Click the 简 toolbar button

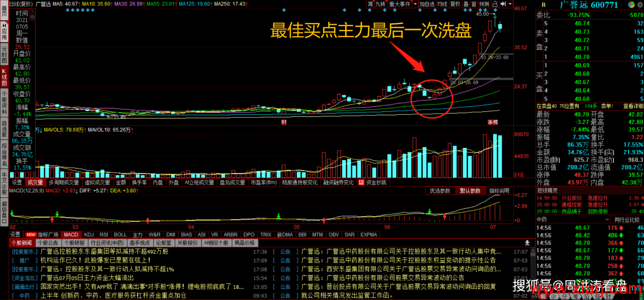tap(370, 4)
